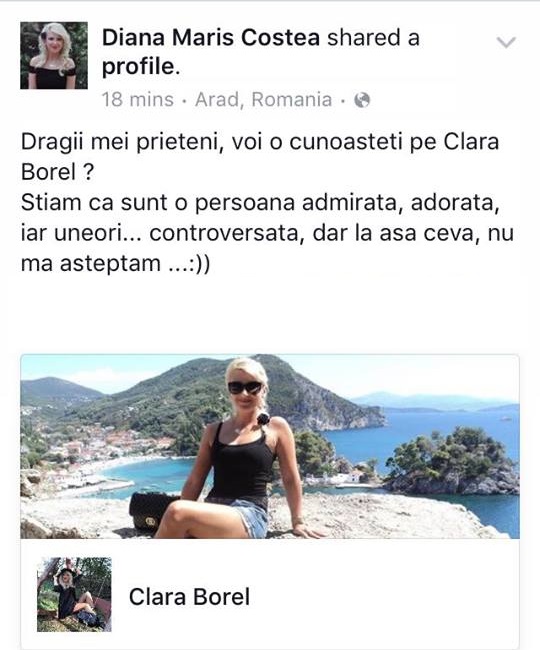The image size is (540, 650).
Task: Open Clara Borel's small profile thumbnail
Action: (x=74, y=594)
